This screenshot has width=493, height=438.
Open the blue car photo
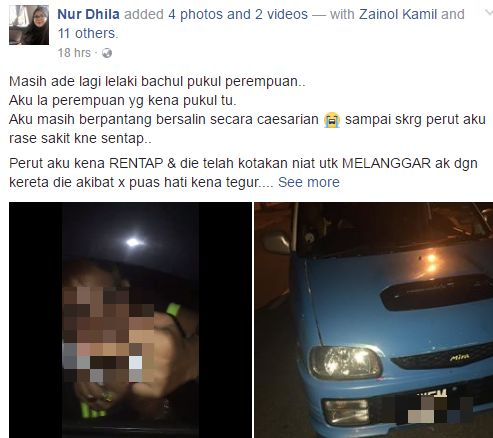coord(374,320)
